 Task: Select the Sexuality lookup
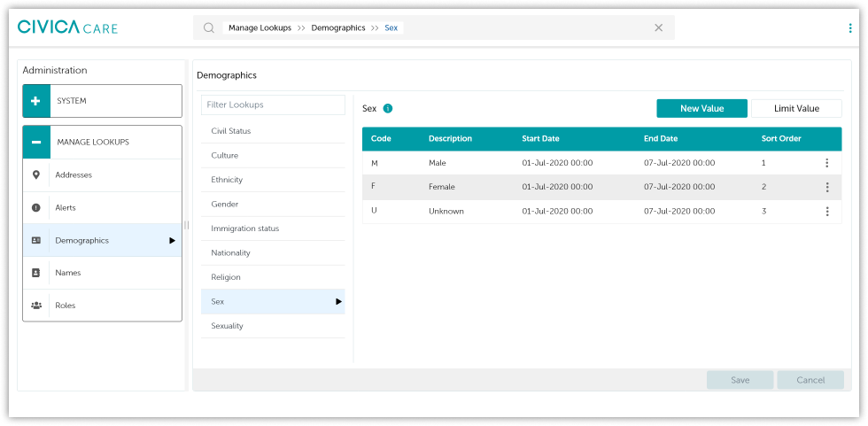click(273, 326)
